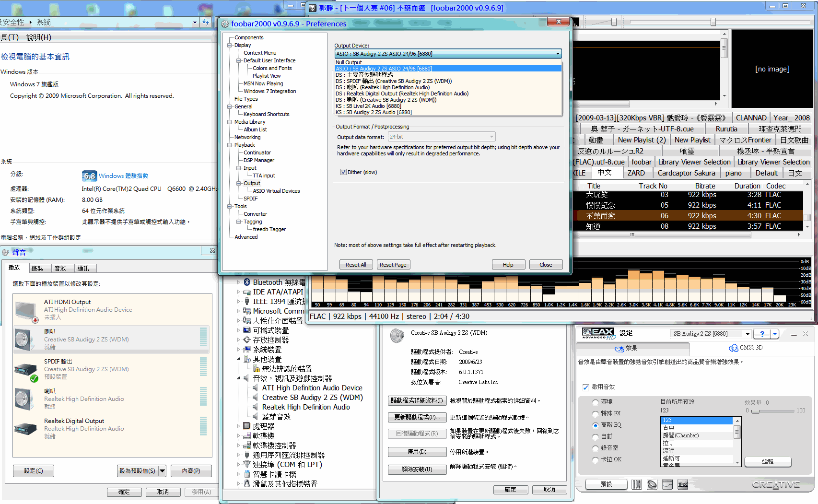Screen dimensions: 818x504
Task: Click the THX icon in EAX bottom toolbar
Action: (x=683, y=484)
